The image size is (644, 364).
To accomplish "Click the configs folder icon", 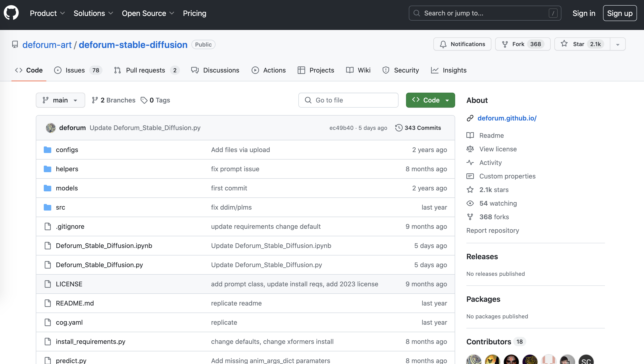I will pyautogui.click(x=48, y=150).
